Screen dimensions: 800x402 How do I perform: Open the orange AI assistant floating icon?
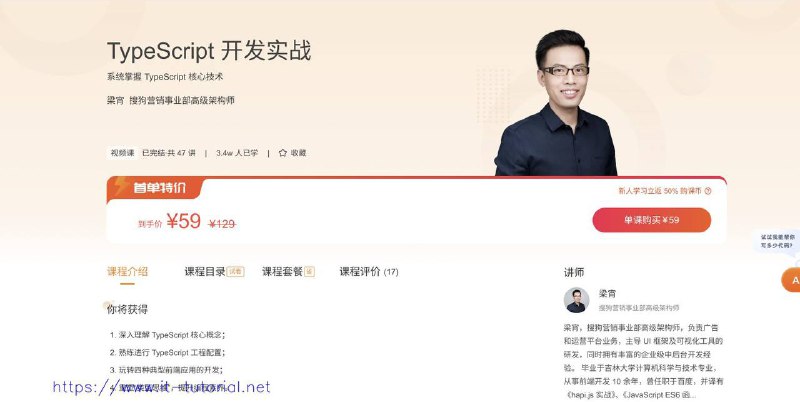(x=792, y=280)
